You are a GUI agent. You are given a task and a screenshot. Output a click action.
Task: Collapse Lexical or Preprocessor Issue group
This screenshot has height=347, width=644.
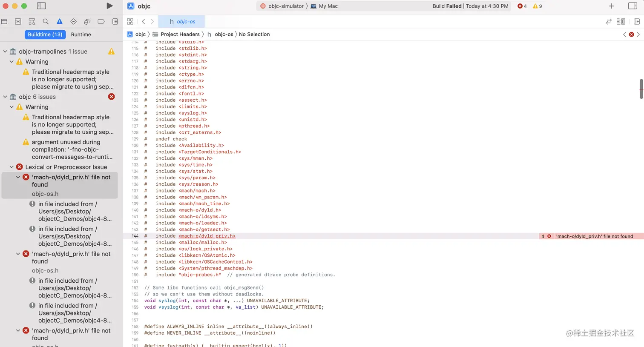[11, 167]
